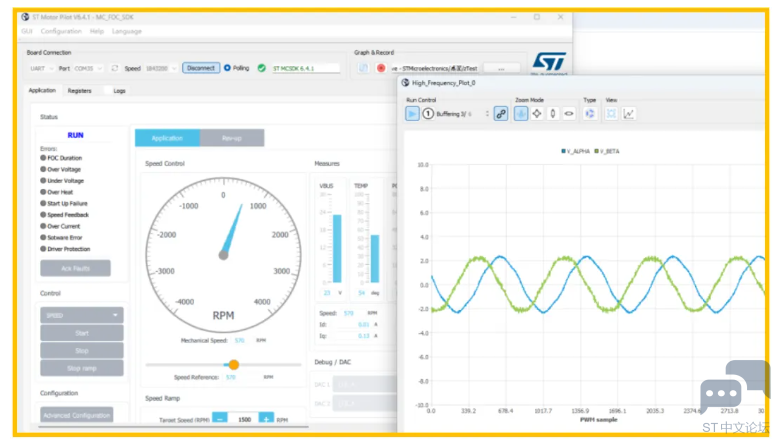Decrease target speed with minus button
Image resolution: width=779 pixels, height=443 pixels.
pos(220,419)
